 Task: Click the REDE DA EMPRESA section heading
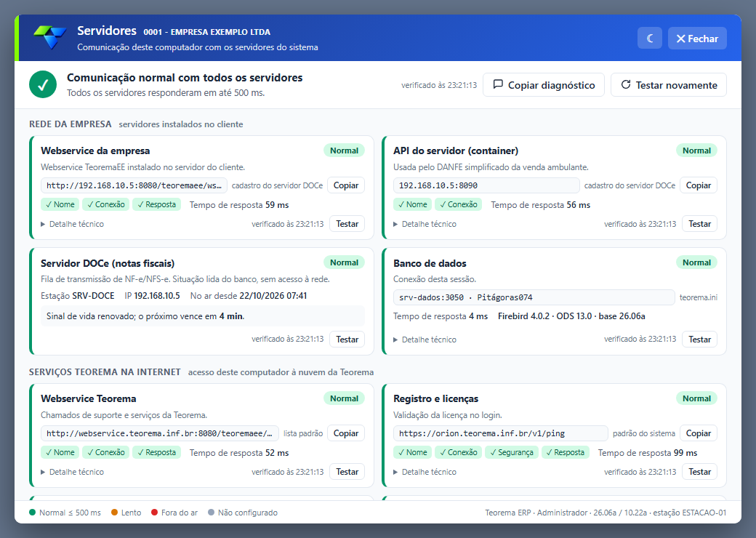point(71,124)
